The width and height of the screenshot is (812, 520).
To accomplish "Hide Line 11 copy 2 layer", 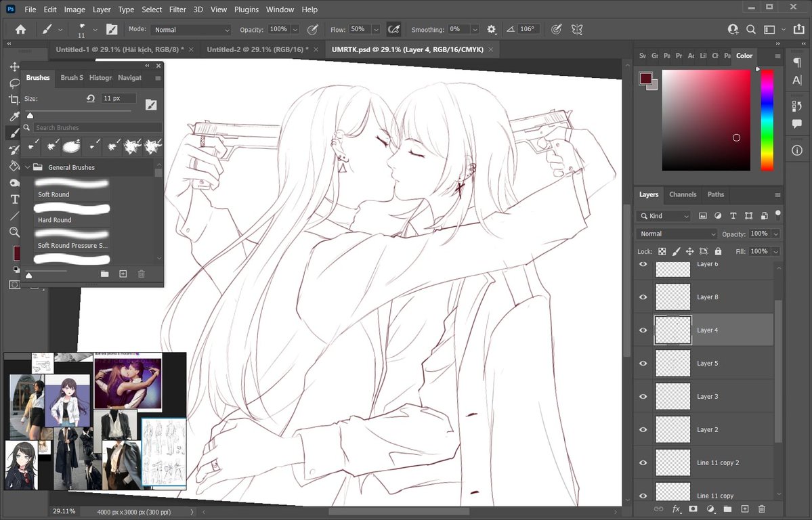I will (x=643, y=462).
